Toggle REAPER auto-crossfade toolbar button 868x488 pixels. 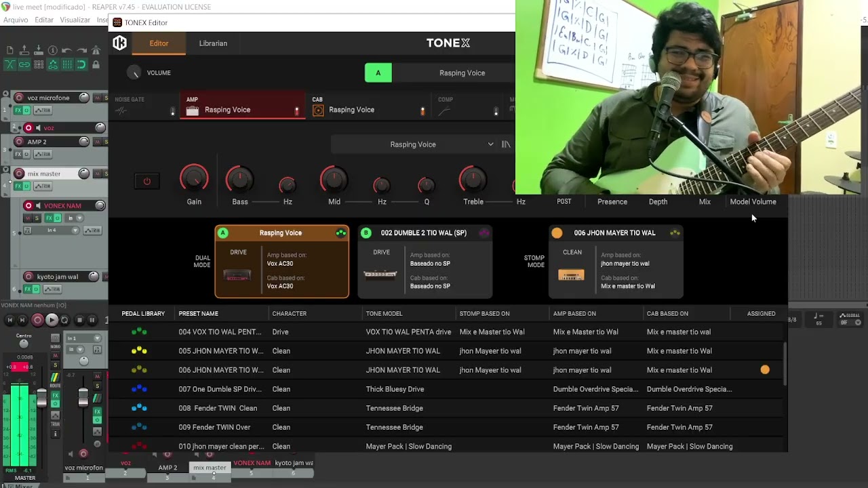(10, 64)
